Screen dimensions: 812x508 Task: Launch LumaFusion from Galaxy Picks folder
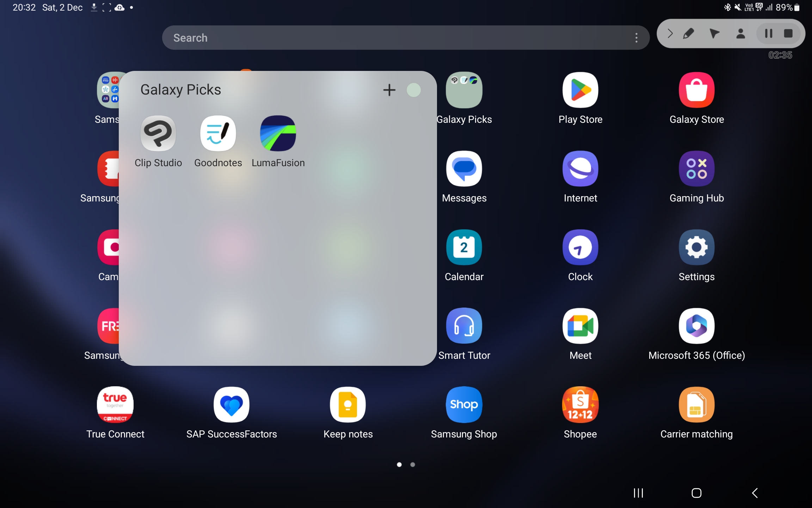coord(278,133)
